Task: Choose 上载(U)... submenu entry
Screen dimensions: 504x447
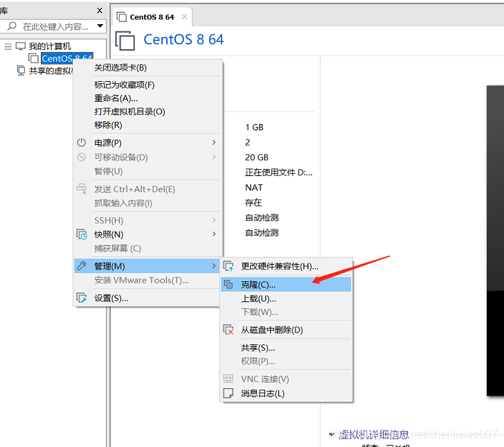Action: [x=287, y=299]
